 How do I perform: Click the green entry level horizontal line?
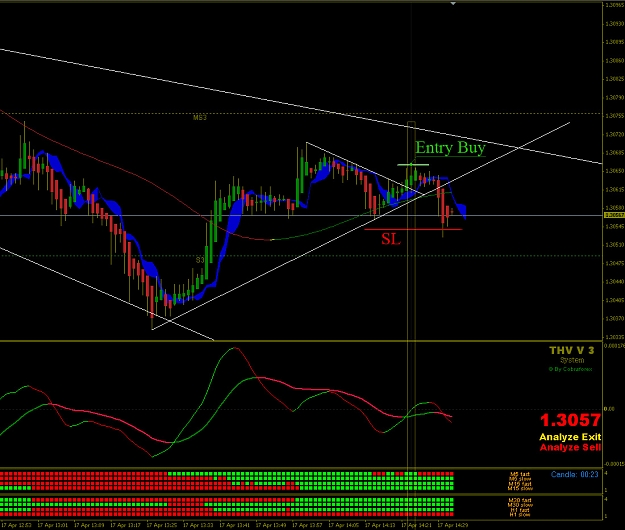click(413, 165)
